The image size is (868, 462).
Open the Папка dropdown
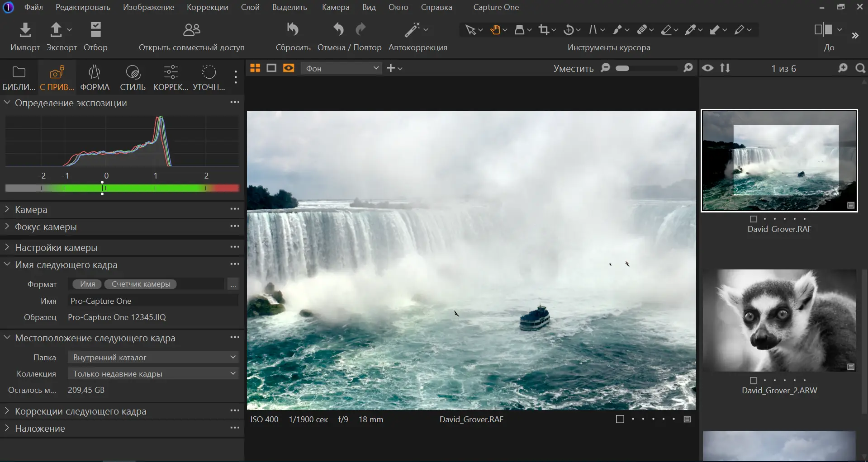[x=153, y=357]
